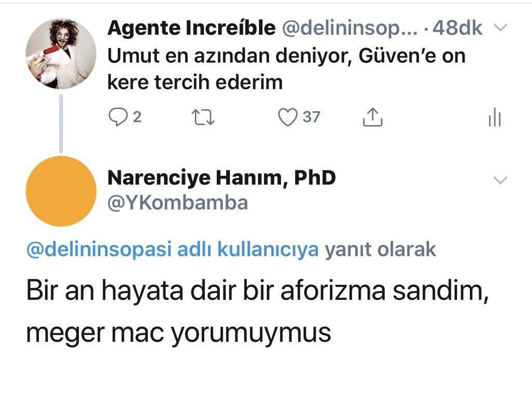Click the Narenciye Hanım, PhD name
This screenshot has width=532, height=394.
pos(221,178)
